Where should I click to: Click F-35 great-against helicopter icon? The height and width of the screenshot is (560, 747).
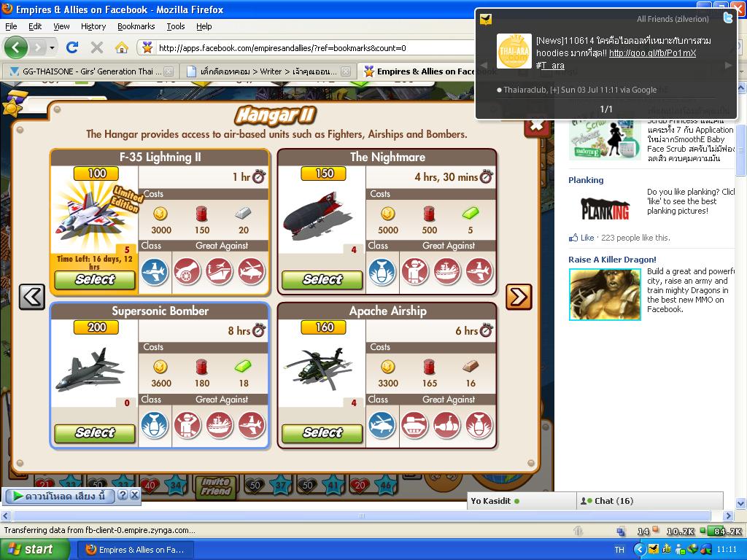tap(252, 272)
